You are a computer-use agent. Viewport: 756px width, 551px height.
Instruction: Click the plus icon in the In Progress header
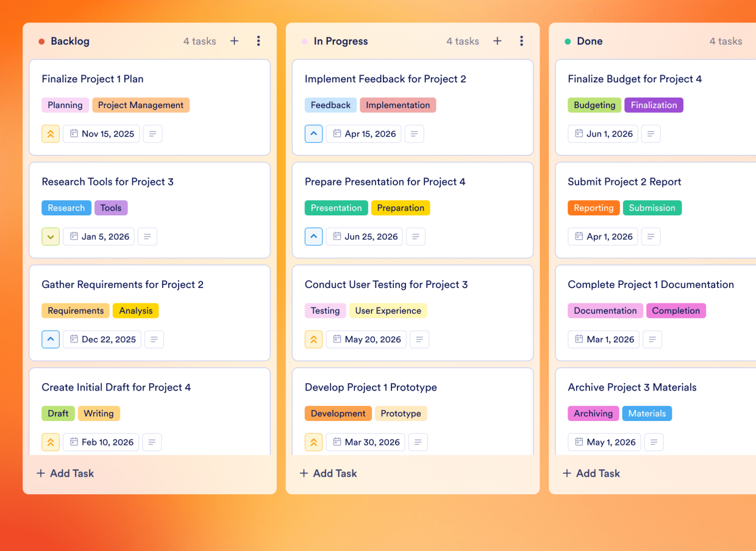click(497, 40)
